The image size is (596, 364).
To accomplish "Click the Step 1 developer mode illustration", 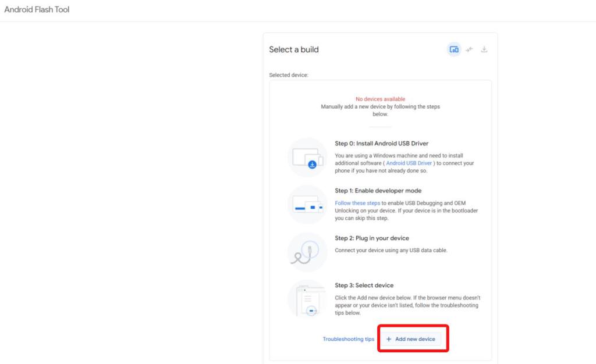I will coord(307,205).
